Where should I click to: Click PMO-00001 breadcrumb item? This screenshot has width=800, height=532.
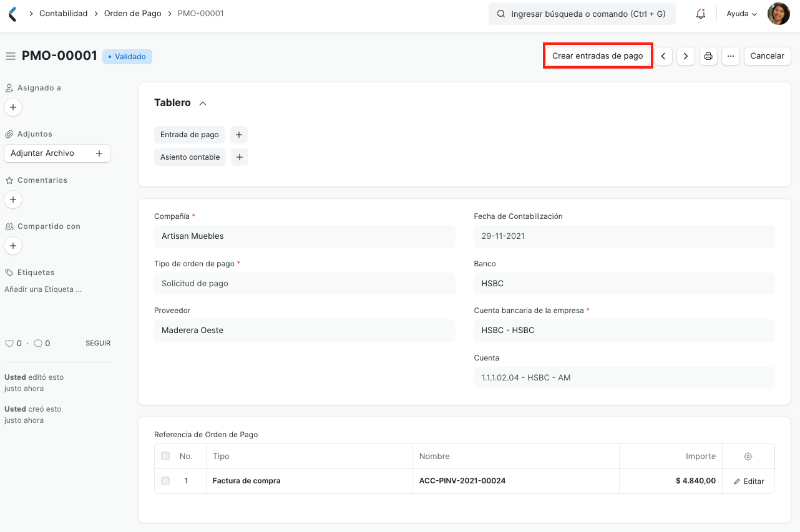point(200,13)
